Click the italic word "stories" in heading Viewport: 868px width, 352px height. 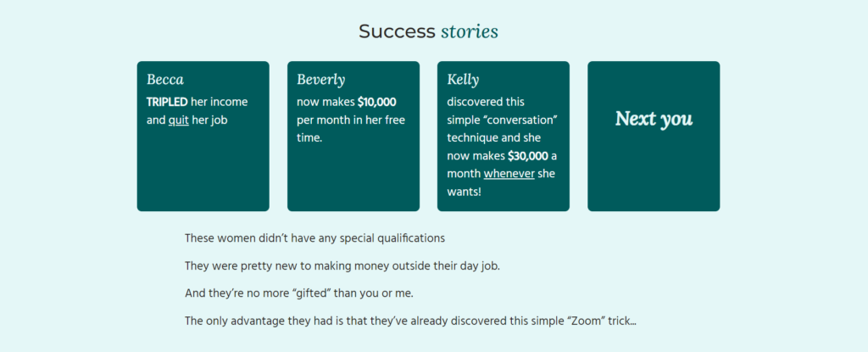470,31
